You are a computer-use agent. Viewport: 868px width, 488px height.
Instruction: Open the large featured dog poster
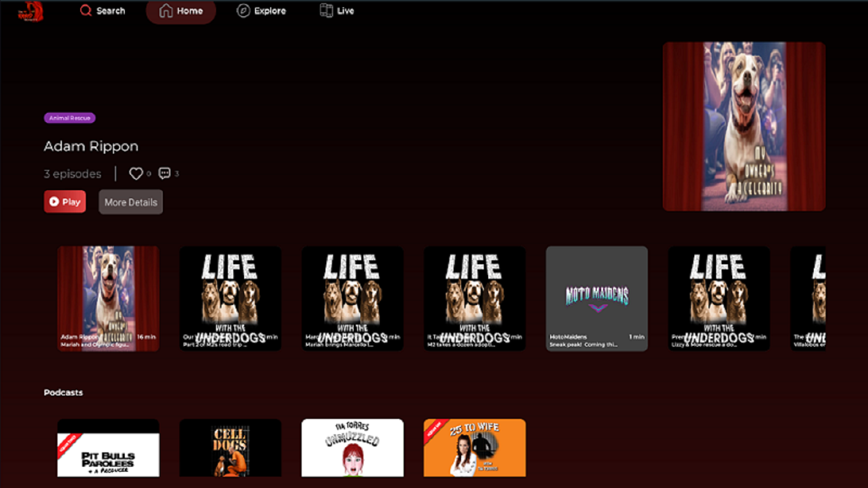click(x=744, y=127)
